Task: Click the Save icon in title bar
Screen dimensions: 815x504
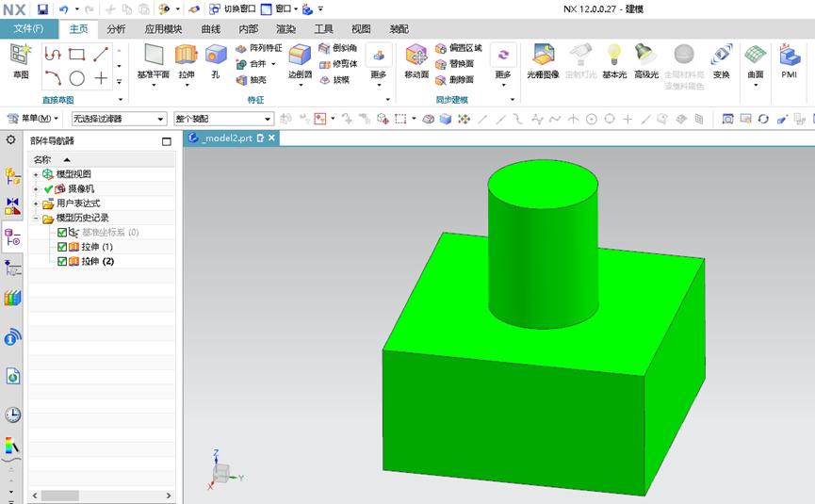Action: coord(42,8)
